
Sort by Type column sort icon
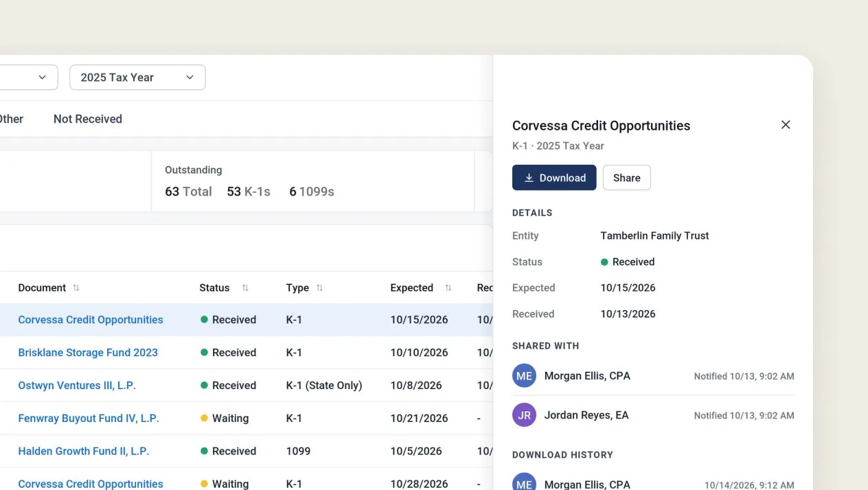320,288
